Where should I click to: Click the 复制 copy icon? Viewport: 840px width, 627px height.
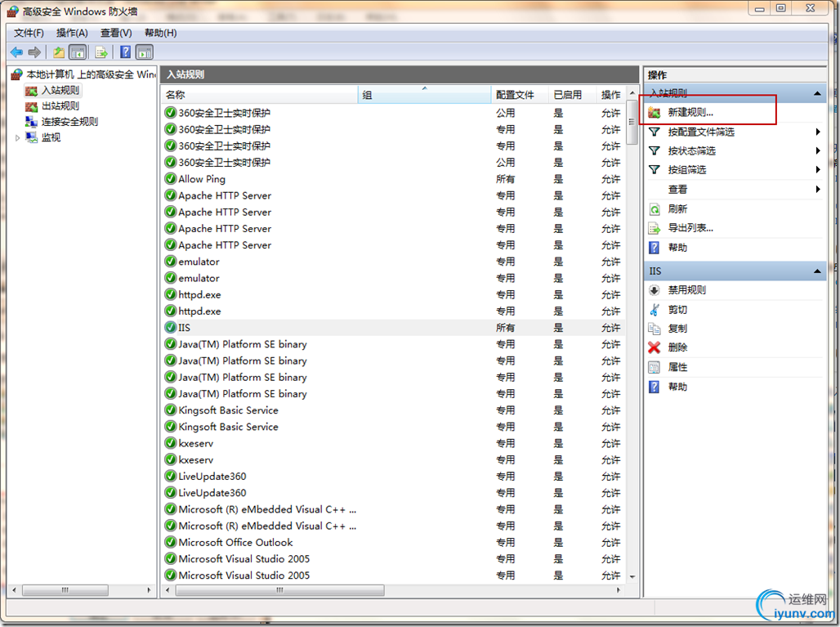(x=655, y=329)
